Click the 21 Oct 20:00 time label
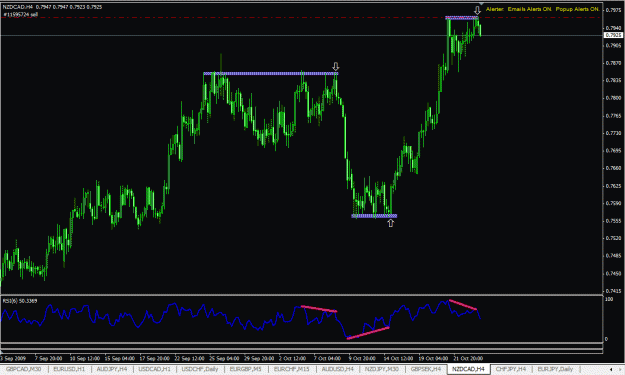Viewport: 625px width, 375px height. click(x=468, y=358)
